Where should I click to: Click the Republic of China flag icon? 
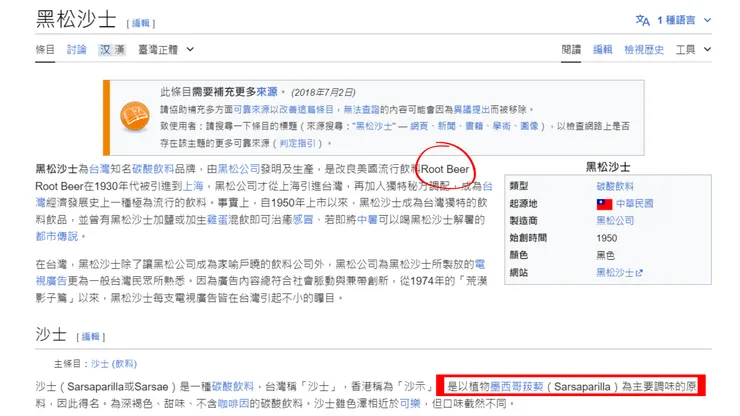[x=605, y=204]
